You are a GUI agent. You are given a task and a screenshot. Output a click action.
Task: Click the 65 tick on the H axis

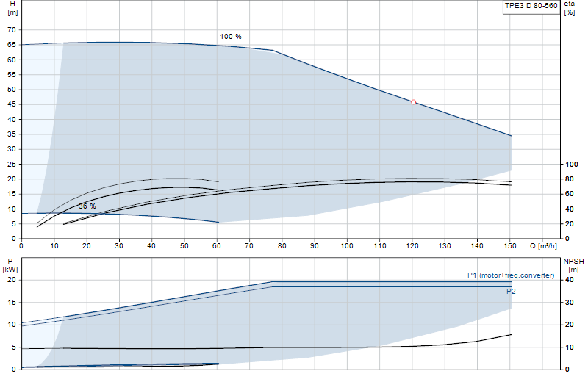click(12, 45)
